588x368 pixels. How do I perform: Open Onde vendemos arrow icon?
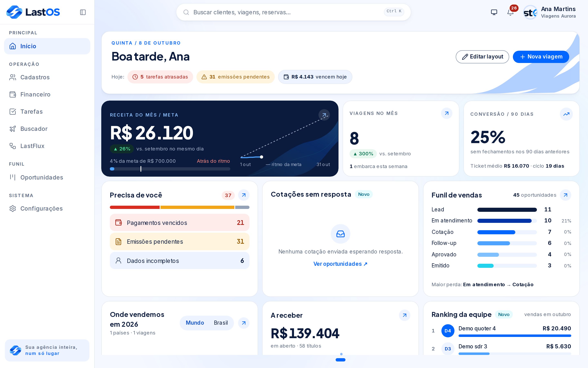click(244, 323)
